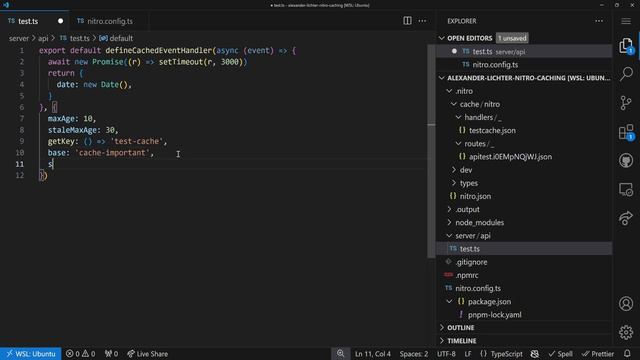Click the Ln 11, Col 4 position indicator
The image size is (640, 360).
pos(373,353)
